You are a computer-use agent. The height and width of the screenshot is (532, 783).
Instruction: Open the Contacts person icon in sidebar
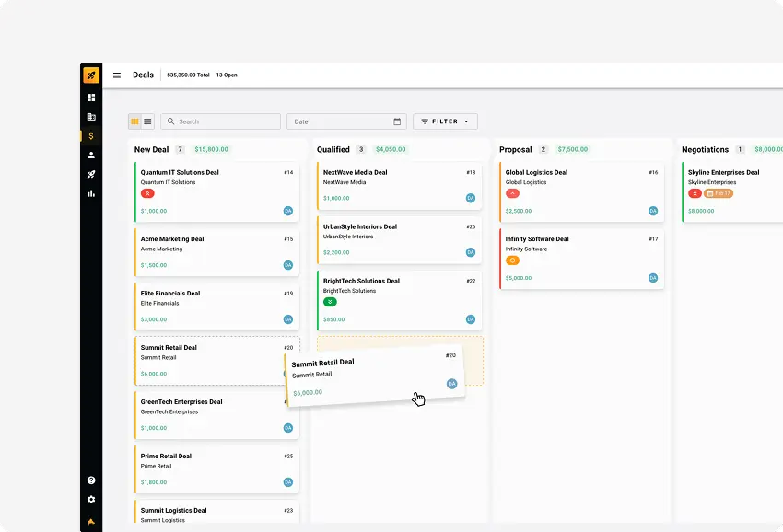click(91, 156)
